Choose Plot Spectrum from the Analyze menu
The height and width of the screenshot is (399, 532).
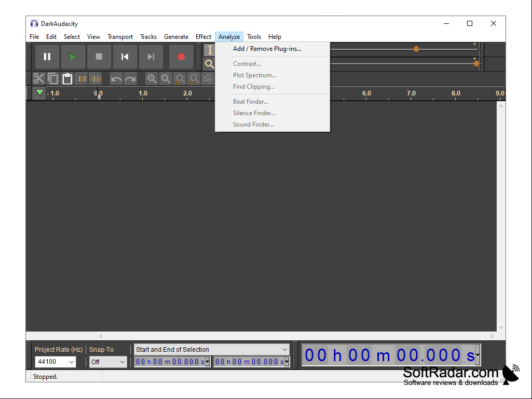[x=272, y=75]
